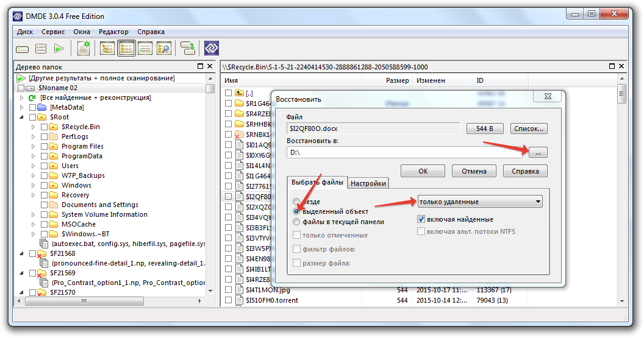Click the folder tree view toolbar icon
644x338 pixels.
[107, 49]
